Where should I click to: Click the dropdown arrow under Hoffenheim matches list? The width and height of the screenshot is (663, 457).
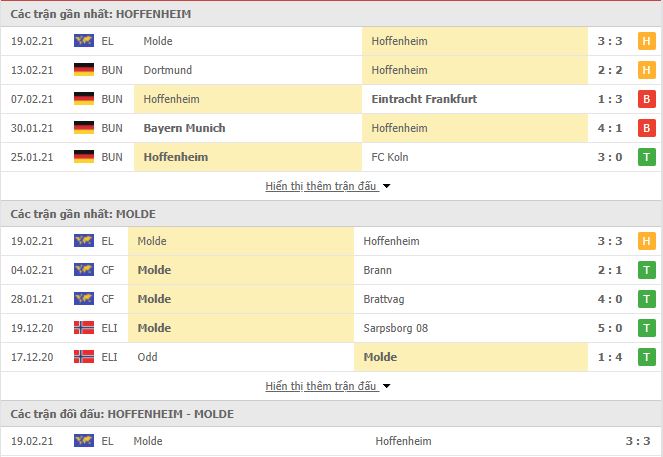click(x=386, y=186)
